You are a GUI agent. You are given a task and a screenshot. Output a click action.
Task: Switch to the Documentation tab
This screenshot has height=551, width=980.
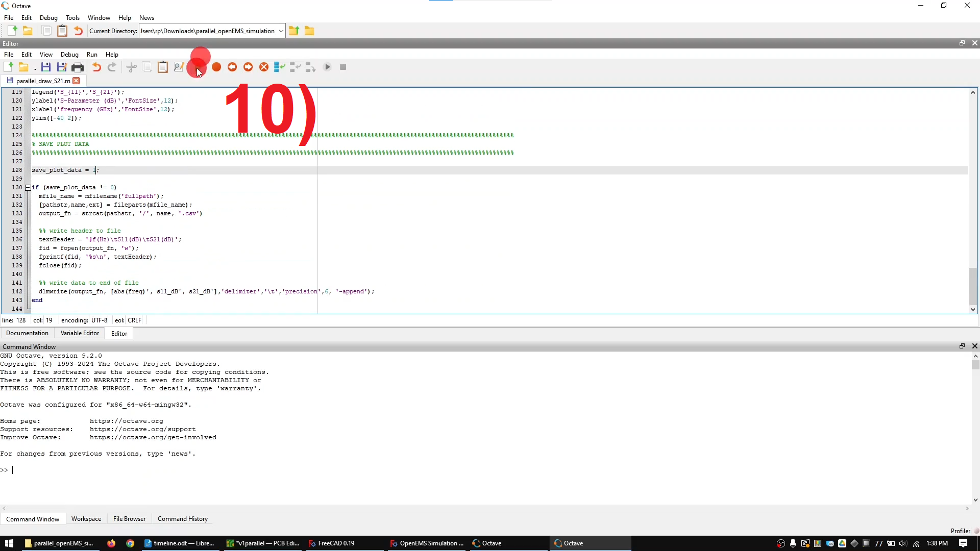coord(27,333)
